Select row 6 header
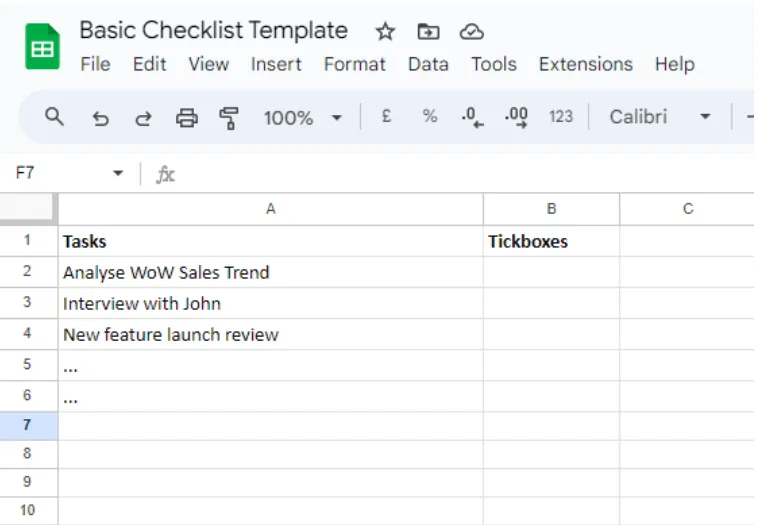This screenshot has width=757, height=525. pos(28,396)
